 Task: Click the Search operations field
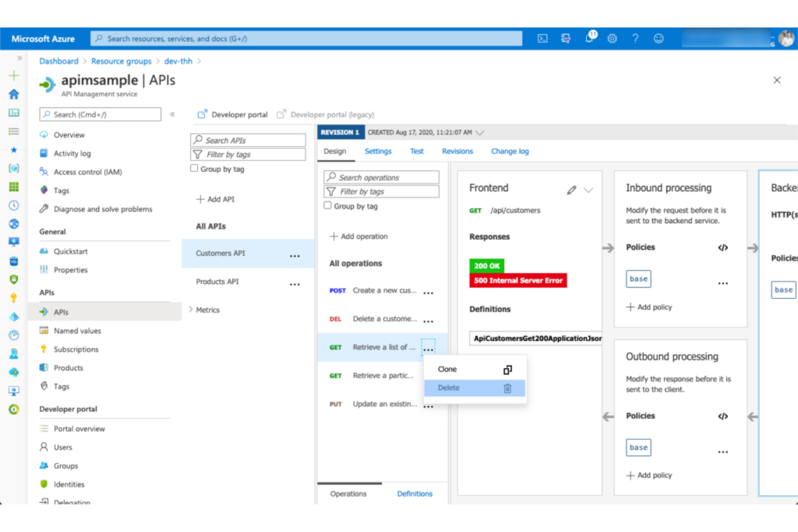click(381, 177)
